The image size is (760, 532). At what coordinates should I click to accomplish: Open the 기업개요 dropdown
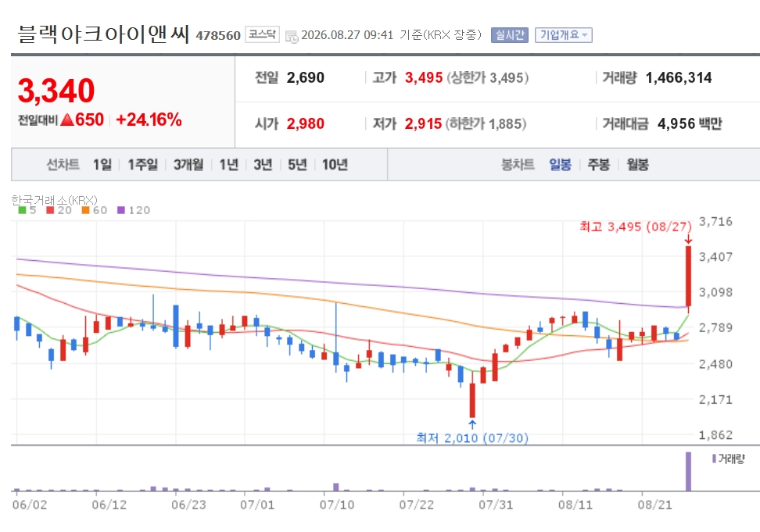[x=563, y=35]
